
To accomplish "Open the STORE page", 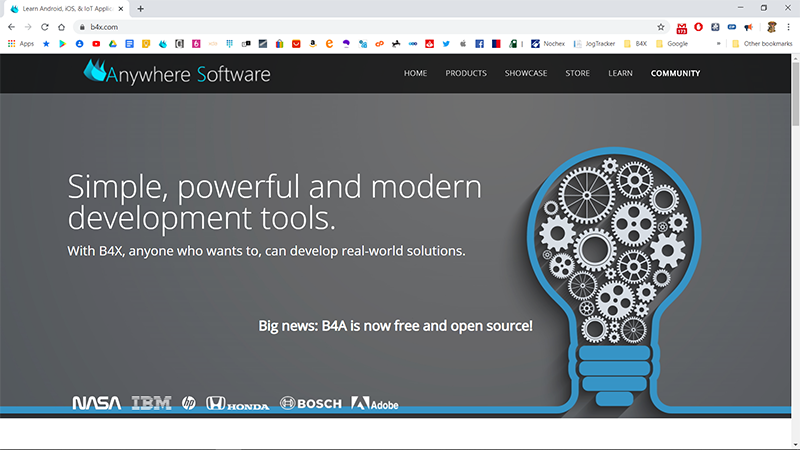I will point(578,73).
